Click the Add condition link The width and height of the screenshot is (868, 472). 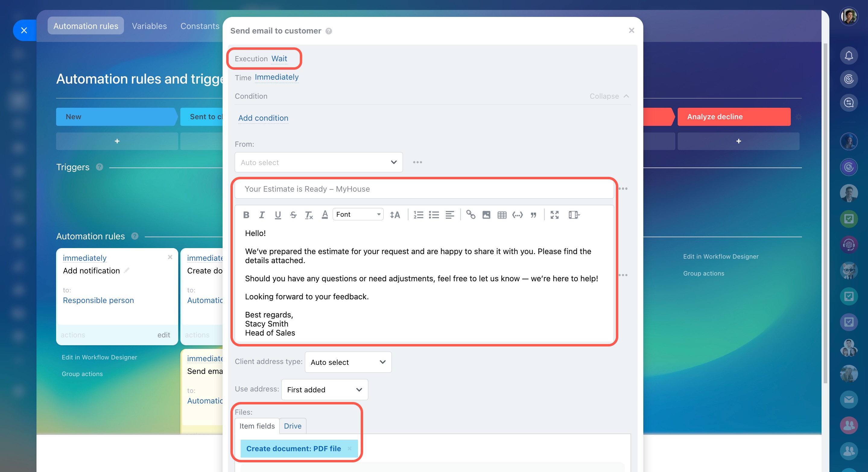(x=263, y=118)
